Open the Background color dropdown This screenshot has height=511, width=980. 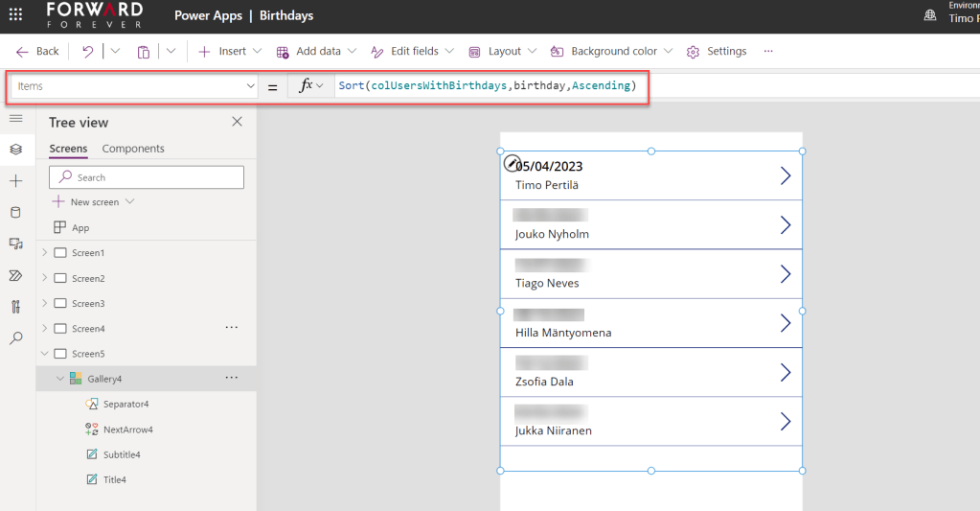tap(611, 52)
